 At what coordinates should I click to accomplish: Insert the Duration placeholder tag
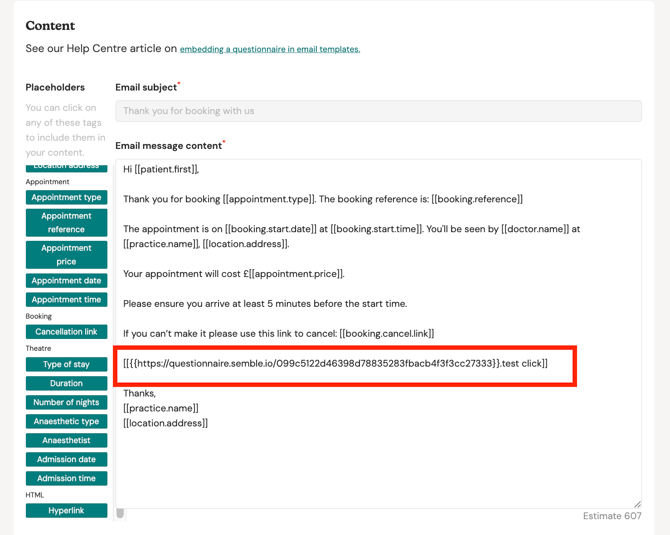click(66, 384)
